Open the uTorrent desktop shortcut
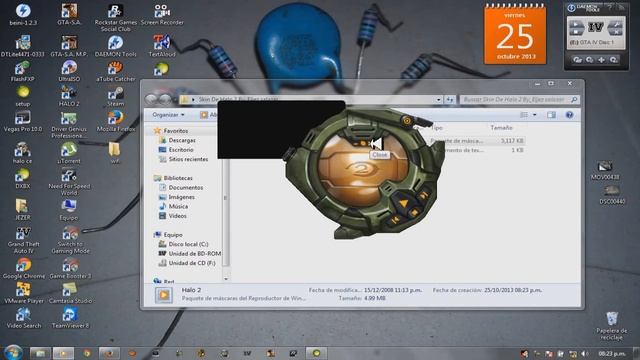Viewport: 640px width, 360px height. pyautogui.click(x=69, y=153)
